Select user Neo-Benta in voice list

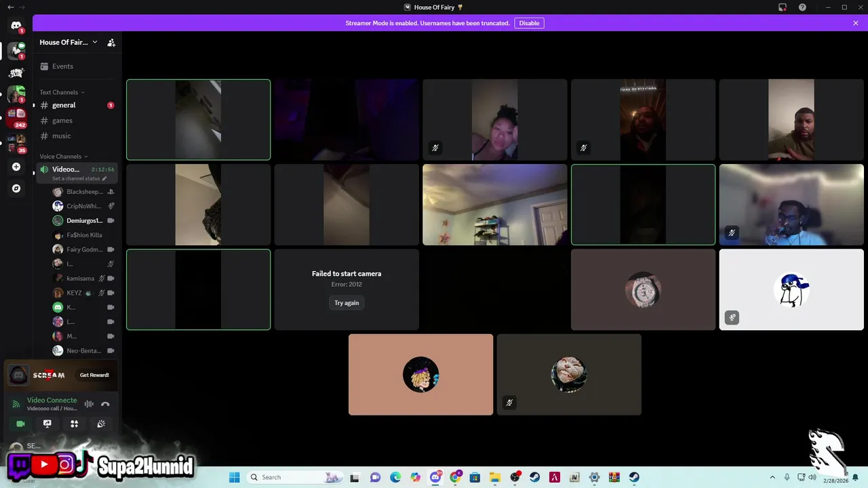point(83,350)
